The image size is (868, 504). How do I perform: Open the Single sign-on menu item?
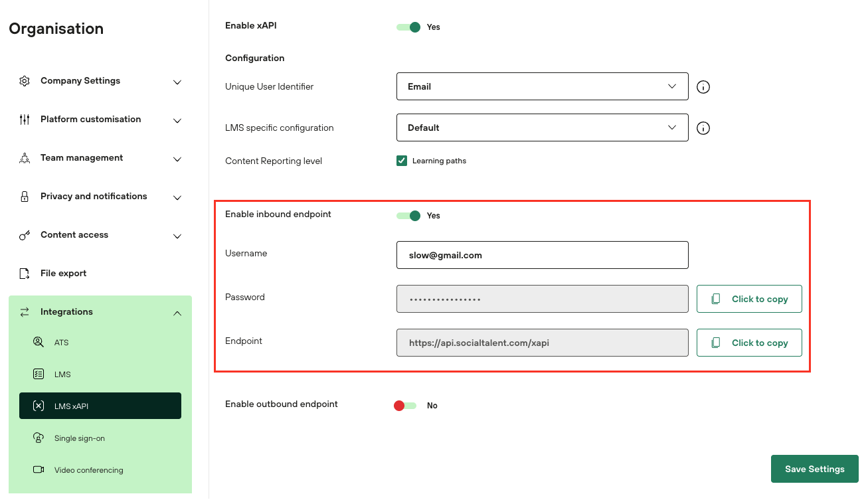[79, 438]
